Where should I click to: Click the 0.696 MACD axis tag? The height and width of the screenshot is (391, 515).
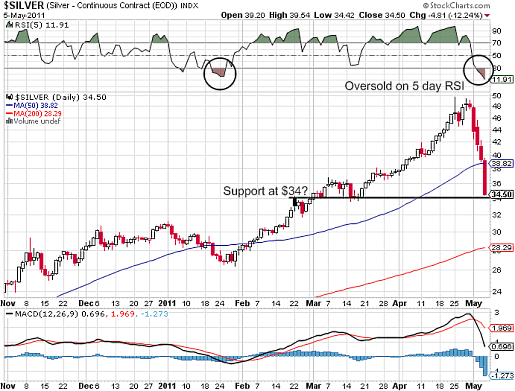tap(502, 347)
